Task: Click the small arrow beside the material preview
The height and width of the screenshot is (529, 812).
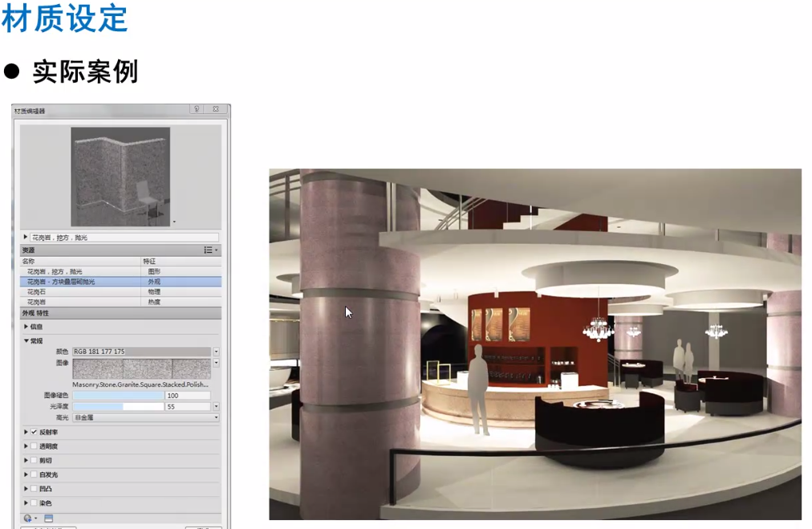Action: [x=174, y=220]
